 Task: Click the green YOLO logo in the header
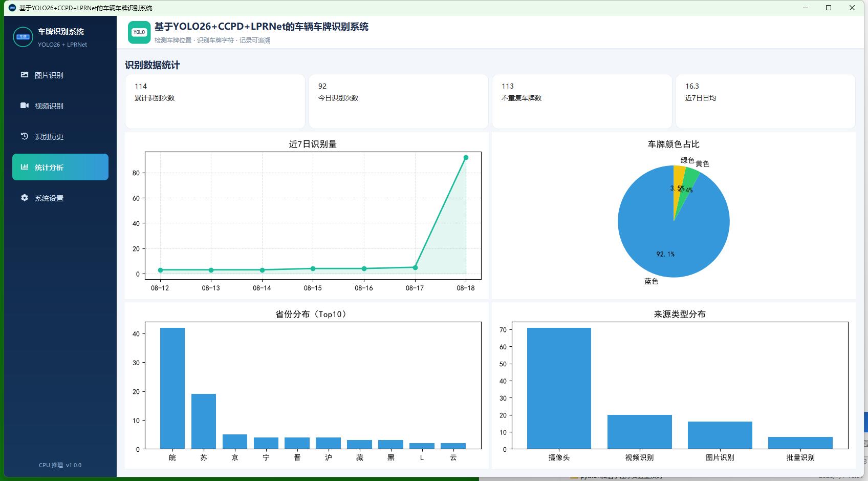coord(139,32)
